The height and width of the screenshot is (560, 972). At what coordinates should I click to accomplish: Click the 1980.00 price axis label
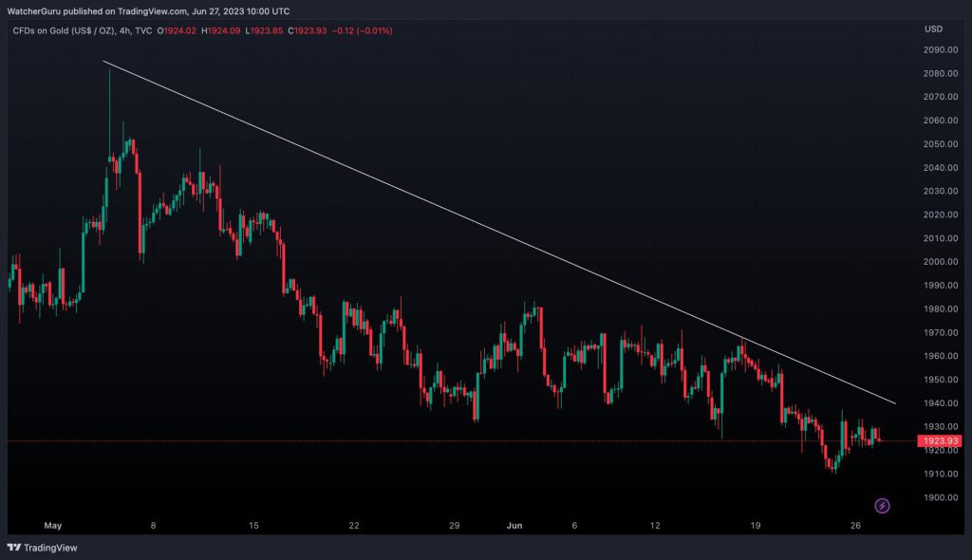click(941, 308)
